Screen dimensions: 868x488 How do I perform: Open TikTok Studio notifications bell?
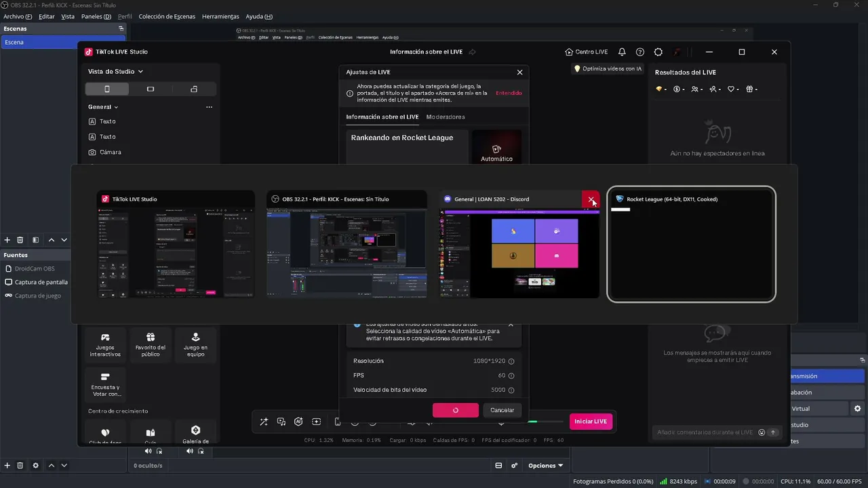click(622, 52)
